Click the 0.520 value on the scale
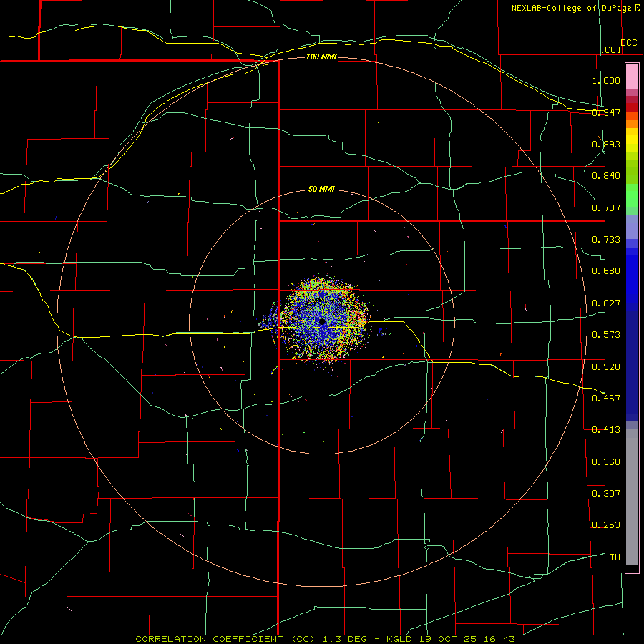This screenshot has height=644, width=644. tap(606, 367)
